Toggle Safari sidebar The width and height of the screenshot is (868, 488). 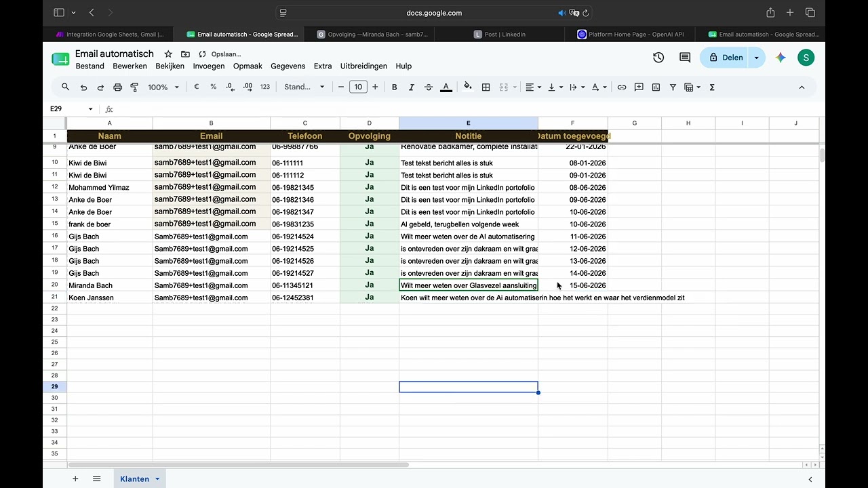tap(59, 12)
